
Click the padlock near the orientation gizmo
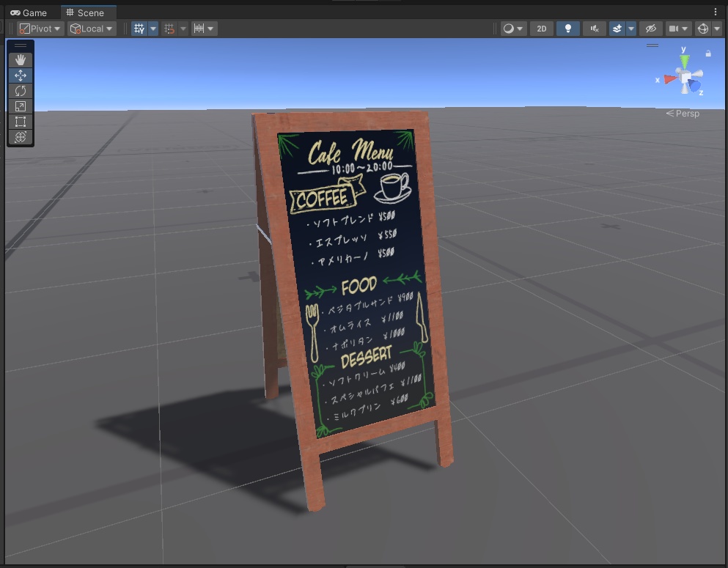(x=707, y=54)
